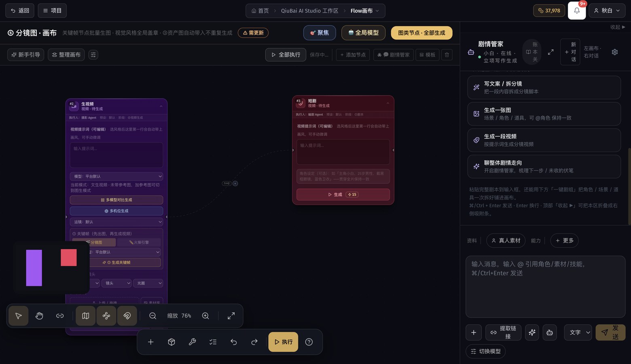
Task: Toggle the node connections display icon
Action: [106, 316]
